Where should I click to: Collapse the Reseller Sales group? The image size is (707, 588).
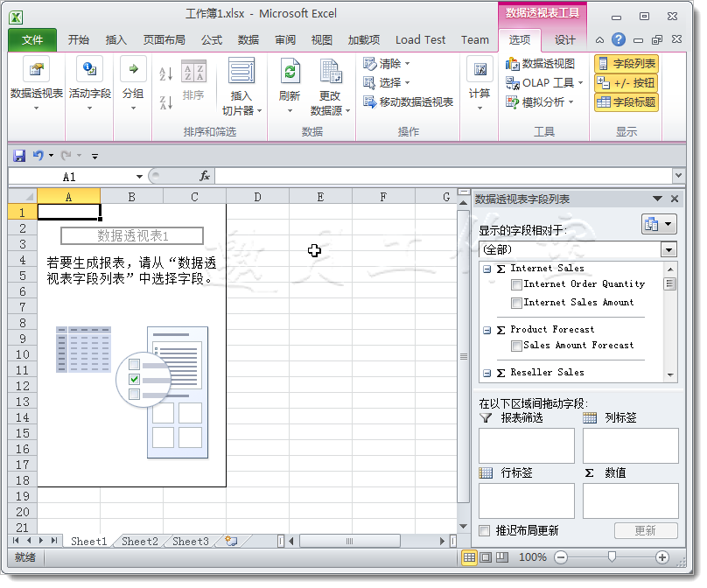pyautogui.click(x=487, y=373)
